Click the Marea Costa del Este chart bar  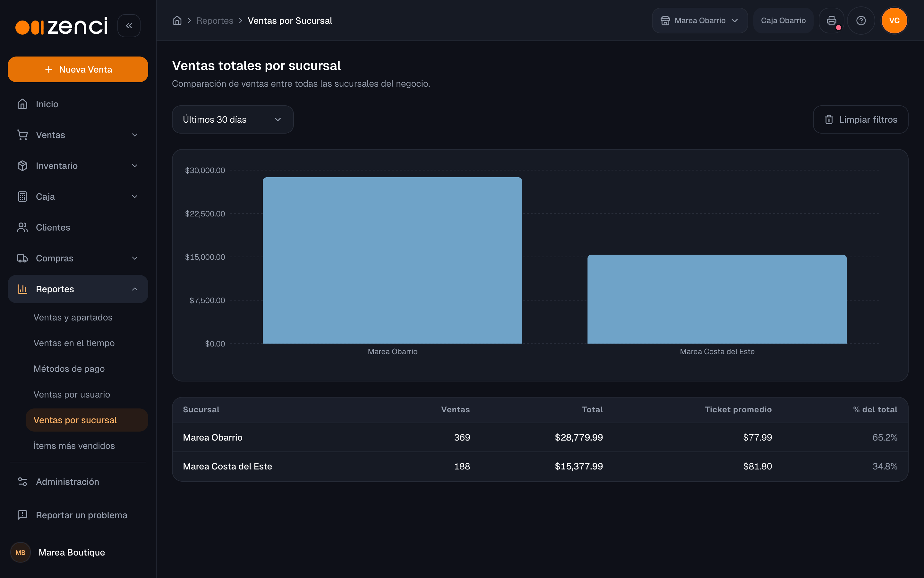tap(717, 299)
